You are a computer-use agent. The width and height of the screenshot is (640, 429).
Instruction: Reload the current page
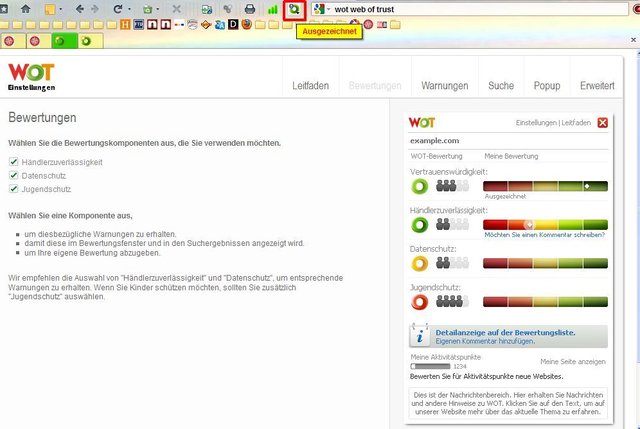pos(118,9)
